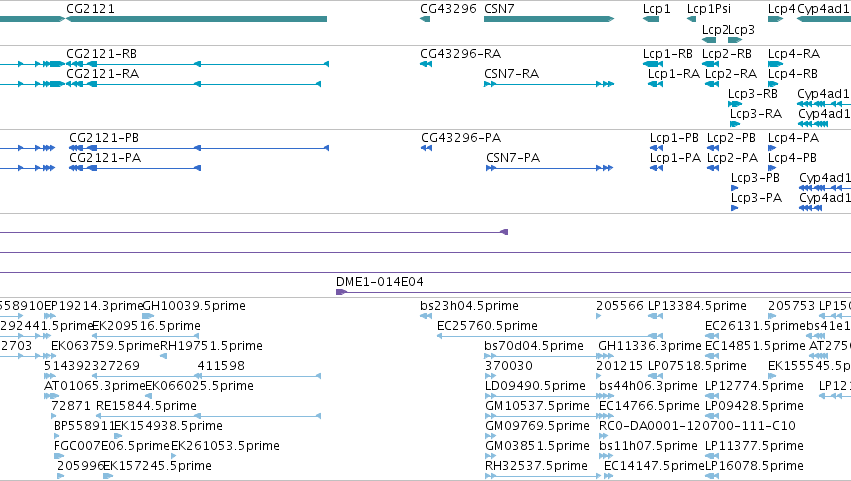Click the 370030 EST label

point(509,366)
